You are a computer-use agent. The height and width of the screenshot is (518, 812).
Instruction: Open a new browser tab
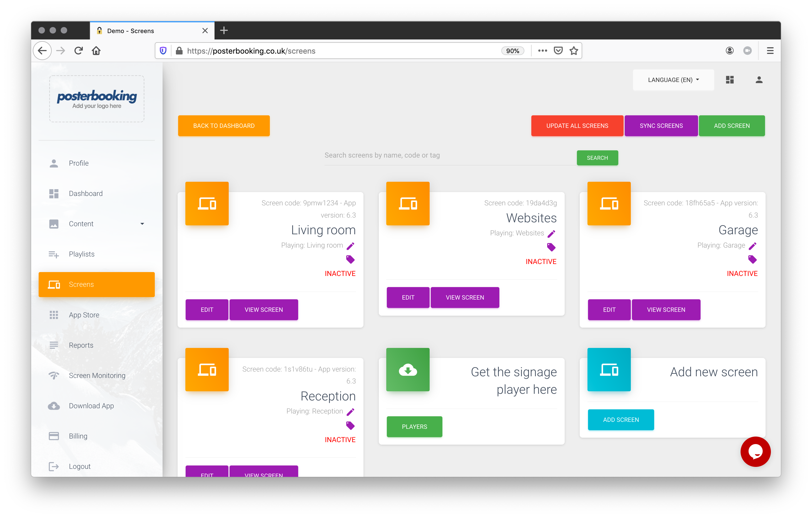(224, 30)
